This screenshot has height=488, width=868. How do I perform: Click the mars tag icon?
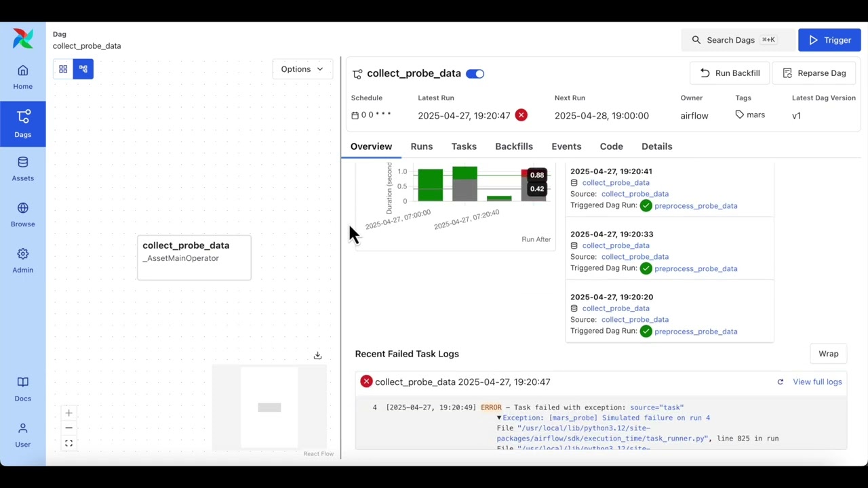tap(740, 115)
